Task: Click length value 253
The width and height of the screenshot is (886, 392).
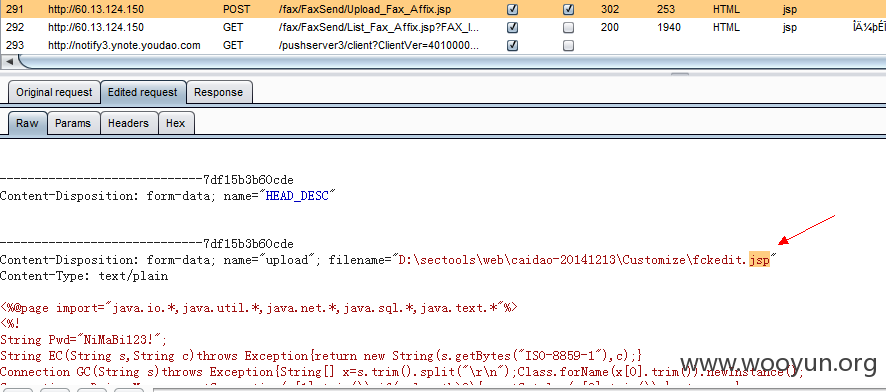Action: click(x=666, y=9)
